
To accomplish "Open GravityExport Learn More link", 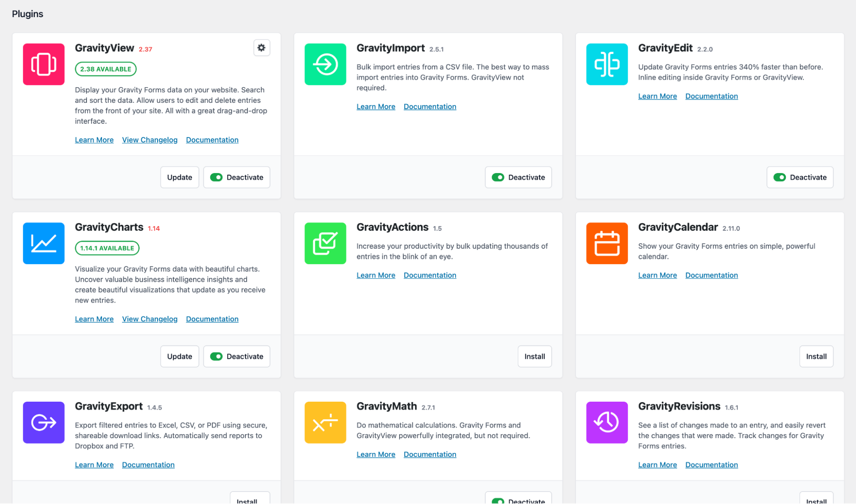I will click(x=94, y=465).
